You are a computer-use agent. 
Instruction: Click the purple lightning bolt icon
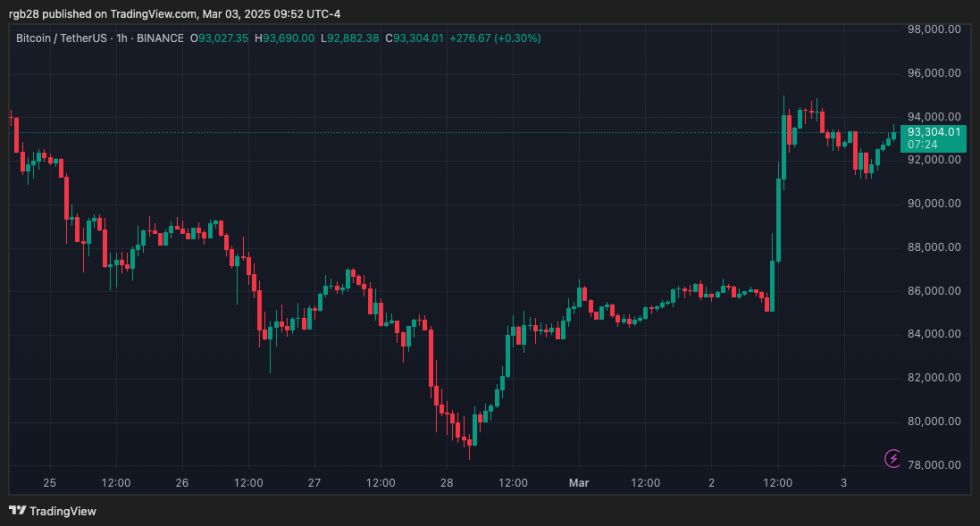coord(893,458)
